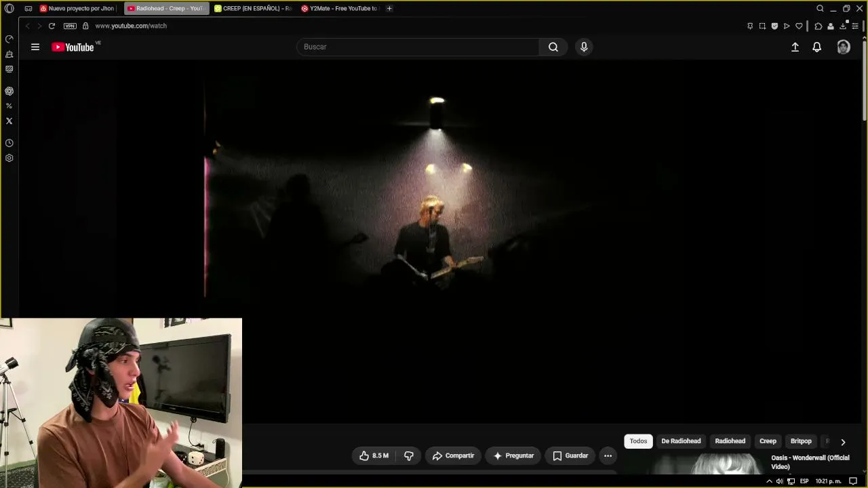Open the third Opera sidebar panel icon

click(x=9, y=68)
